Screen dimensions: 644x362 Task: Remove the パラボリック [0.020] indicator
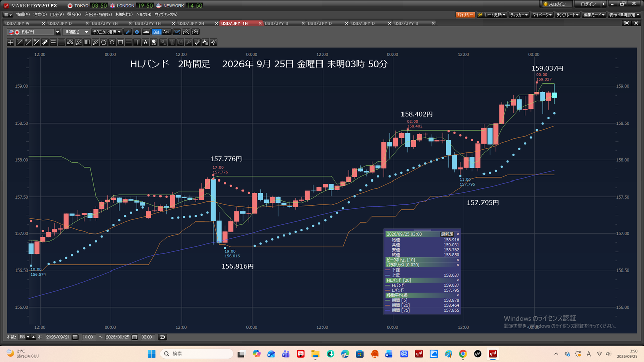[x=457, y=265]
